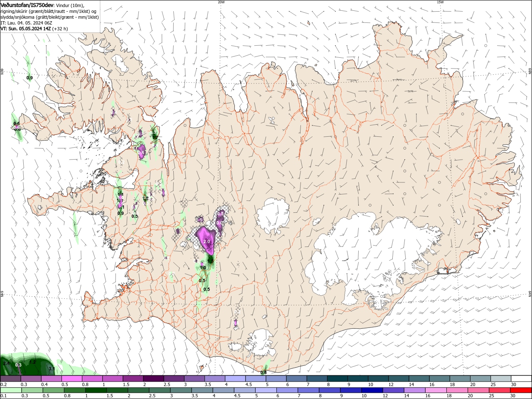Click the 20W longitude label
The height and width of the screenshot is (399, 532).
[221, 2]
